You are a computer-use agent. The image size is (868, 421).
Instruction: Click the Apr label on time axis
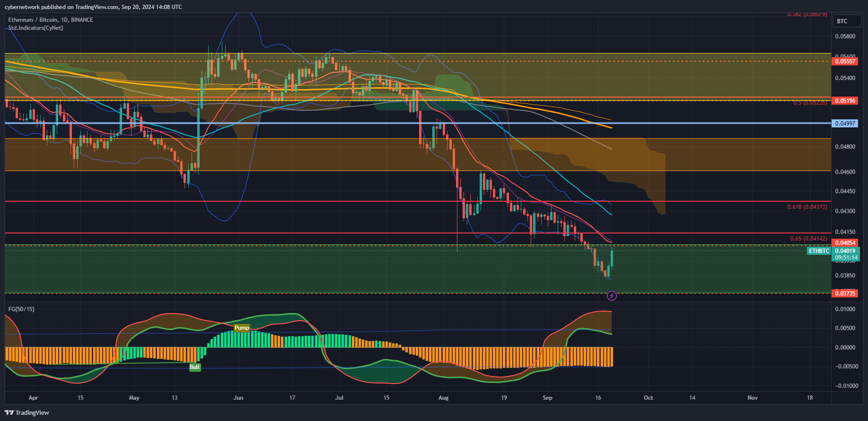[x=33, y=398]
